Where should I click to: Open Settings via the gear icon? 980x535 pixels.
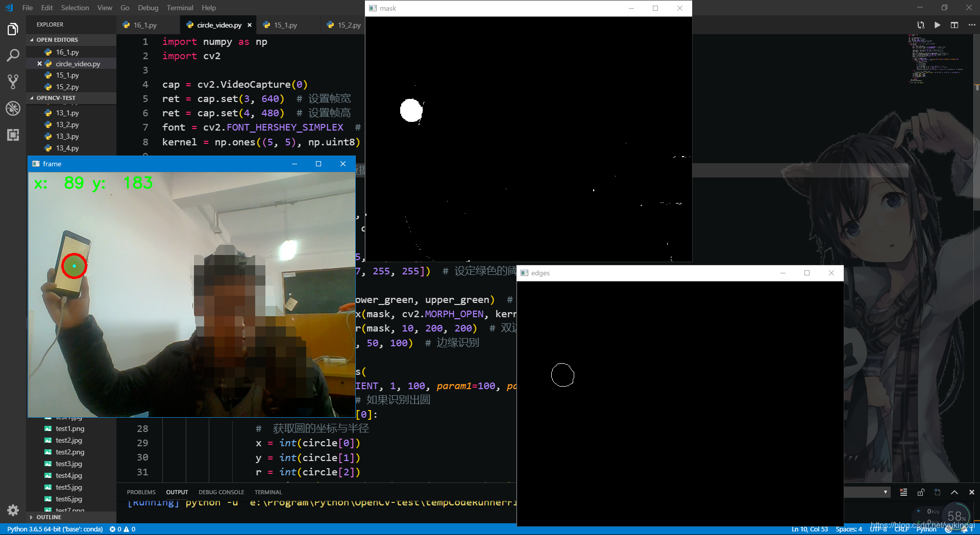[13, 511]
